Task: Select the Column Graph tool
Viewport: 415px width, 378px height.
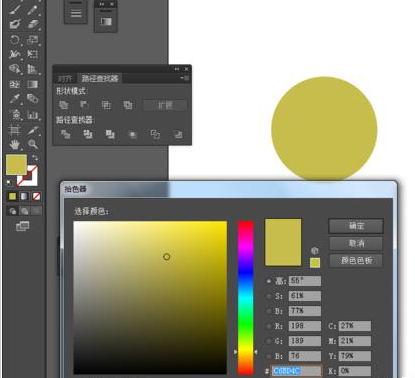Action: click(32, 114)
